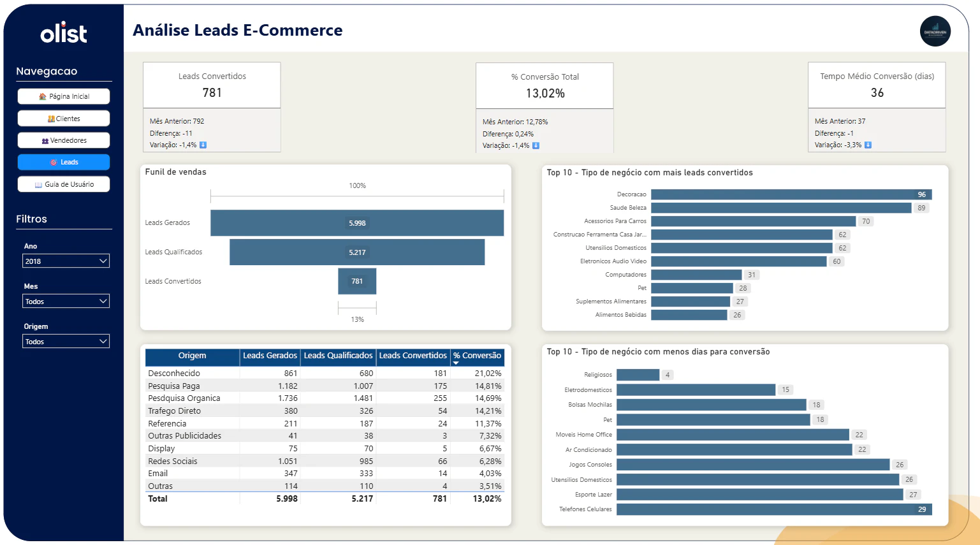Click the Religiosos bar with value 4
The width and height of the screenshot is (980, 545).
tap(638, 375)
